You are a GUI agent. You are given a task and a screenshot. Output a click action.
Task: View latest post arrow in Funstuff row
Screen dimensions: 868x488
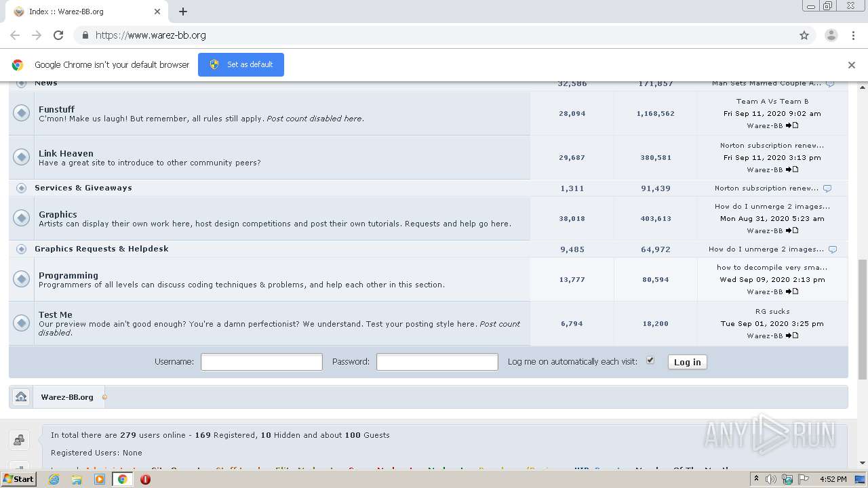[792, 125]
